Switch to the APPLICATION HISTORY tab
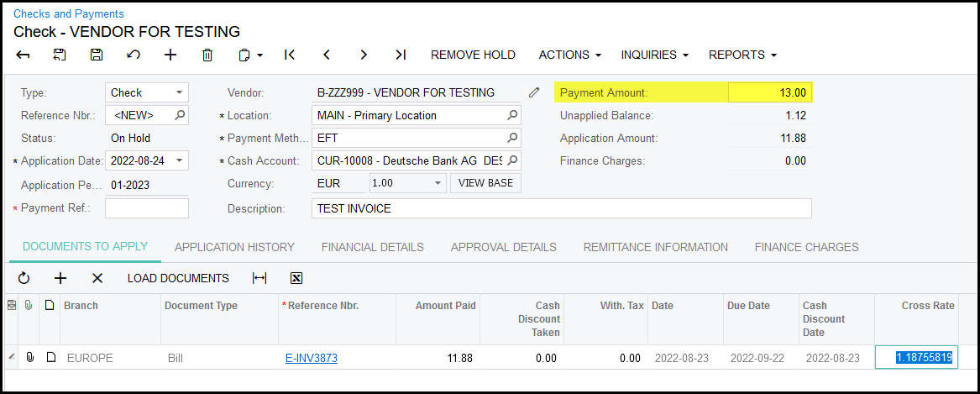The width and height of the screenshot is (980, 394). click(x=234, y=247)
